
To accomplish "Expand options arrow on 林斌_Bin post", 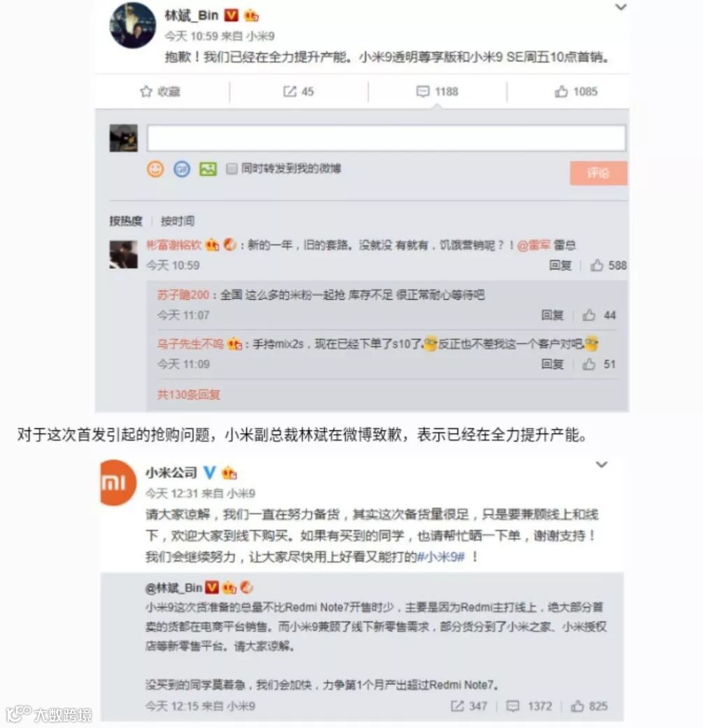I will pyautogui.click(x=621, y=7).
